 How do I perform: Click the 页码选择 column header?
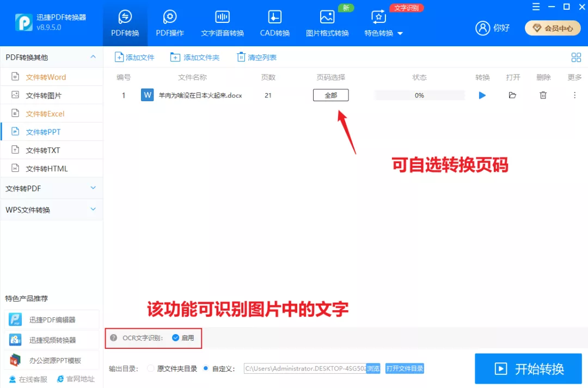[x=331, y=77]
